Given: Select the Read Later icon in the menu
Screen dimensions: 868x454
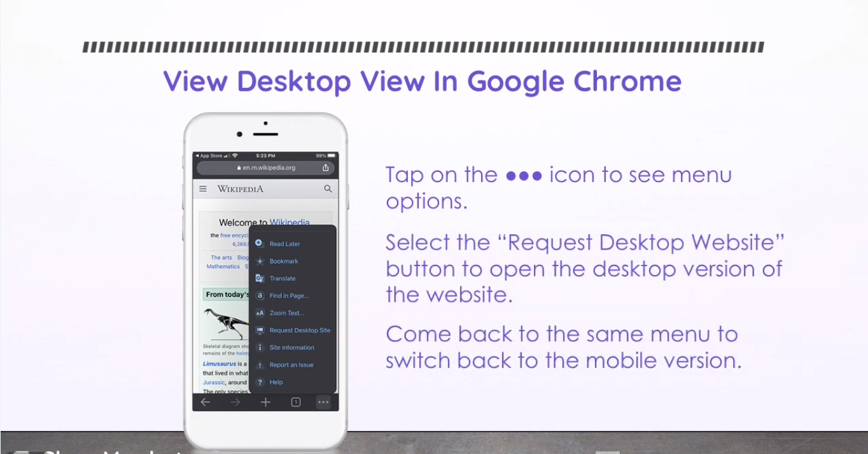Looking at the screenshot, I should (x=260, y=243).
